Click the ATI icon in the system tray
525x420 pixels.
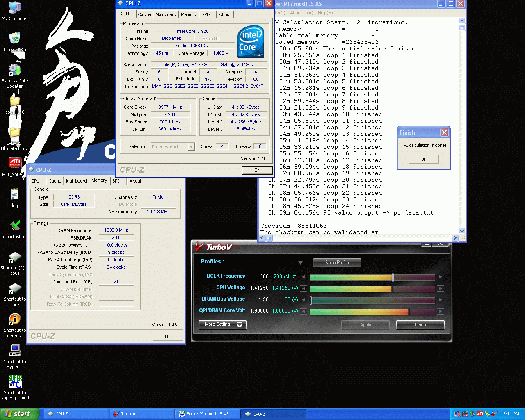(479, 414)
